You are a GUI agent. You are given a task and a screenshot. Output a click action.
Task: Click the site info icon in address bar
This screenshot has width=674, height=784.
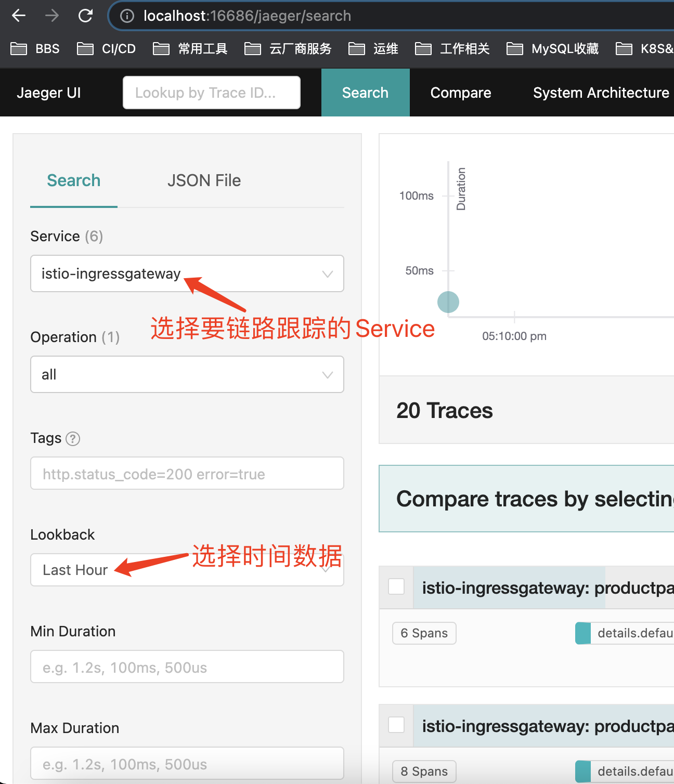127,16
